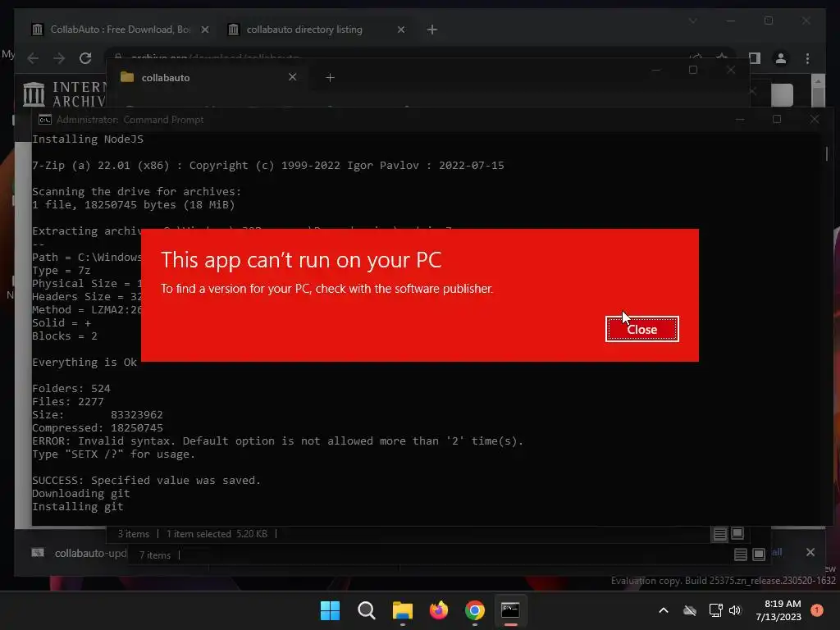The image size is (840, 630).
Task: Click the Internet Archive logo
Action: (64, 94)
